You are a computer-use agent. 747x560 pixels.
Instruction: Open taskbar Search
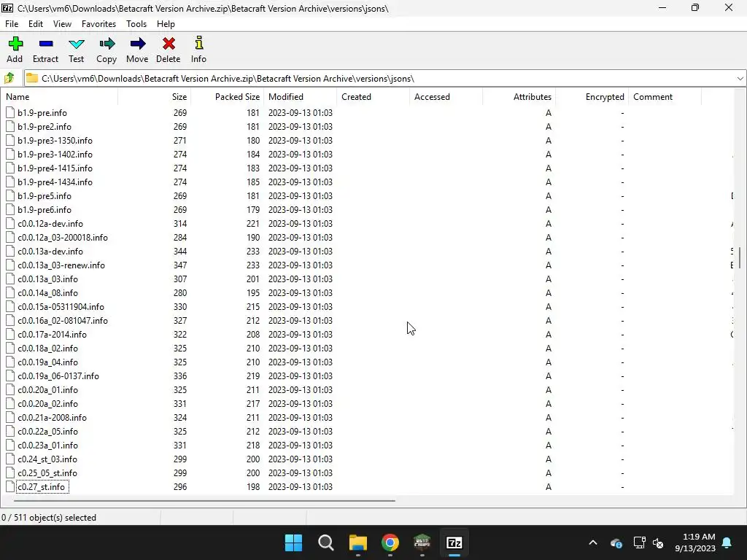click(326, 542)
